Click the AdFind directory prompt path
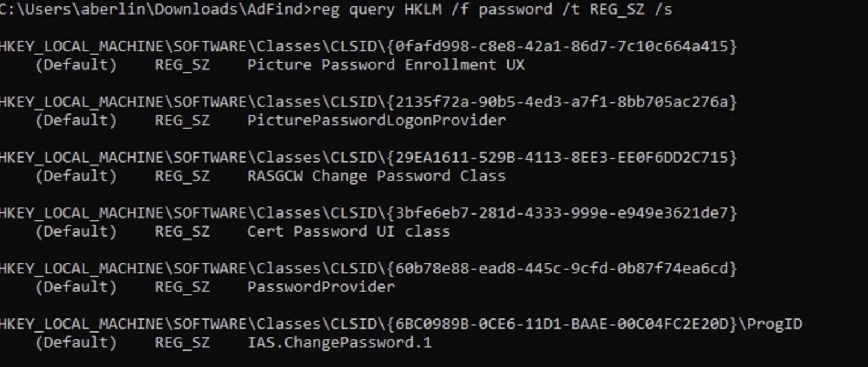This screenshot has width=868, height=367. tap(153, 10)
